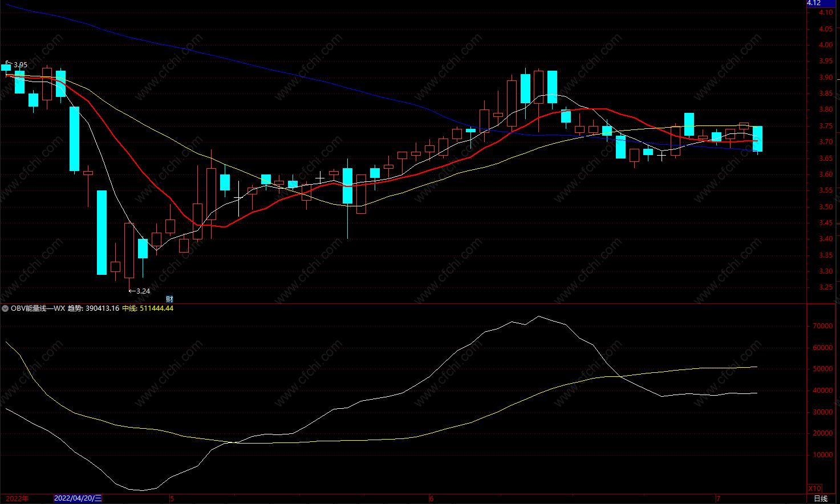Screen dimensions: 840x504
Task: Click the 3.24 low price annotation
Action: pos(143,291)
